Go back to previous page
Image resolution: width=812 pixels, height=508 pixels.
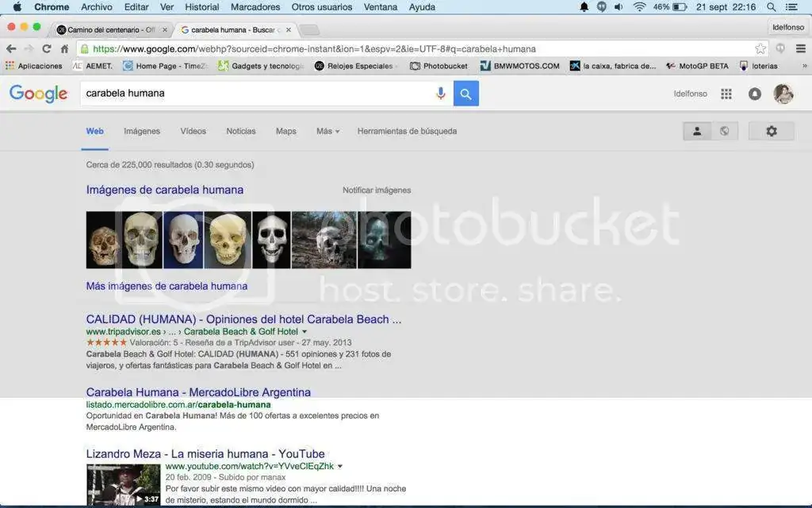[x=11, y=48]
